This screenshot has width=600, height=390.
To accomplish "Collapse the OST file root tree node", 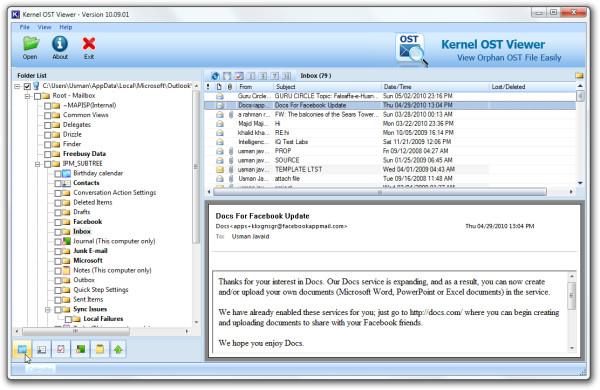I will pos(17,86).
